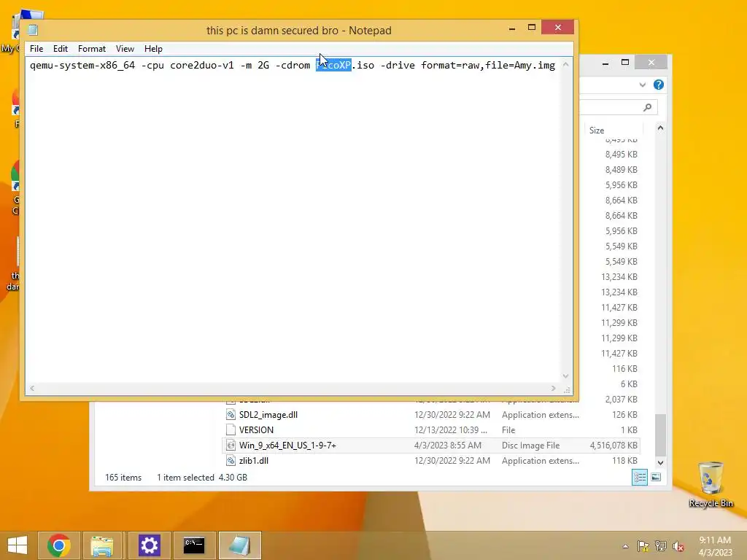Switch to Notepad in the taskbar
747x560 pixels.
[x=239, y=545]
